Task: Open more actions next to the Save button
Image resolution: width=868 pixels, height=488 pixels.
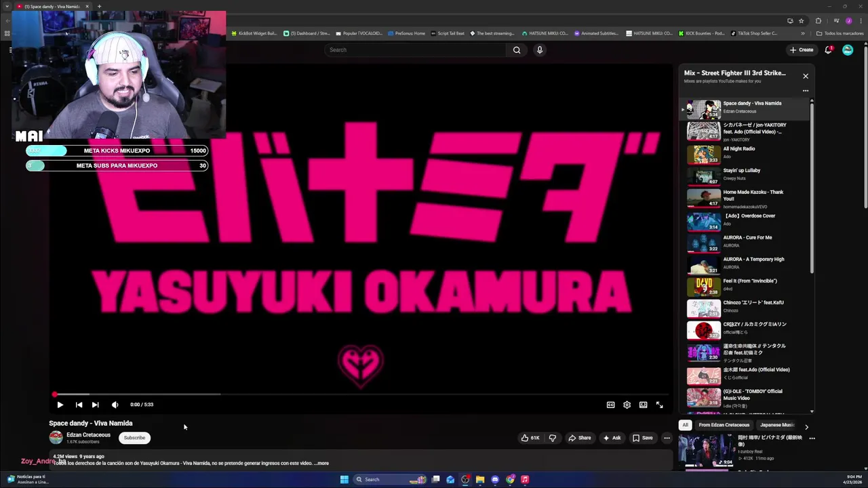Action: 667,438
